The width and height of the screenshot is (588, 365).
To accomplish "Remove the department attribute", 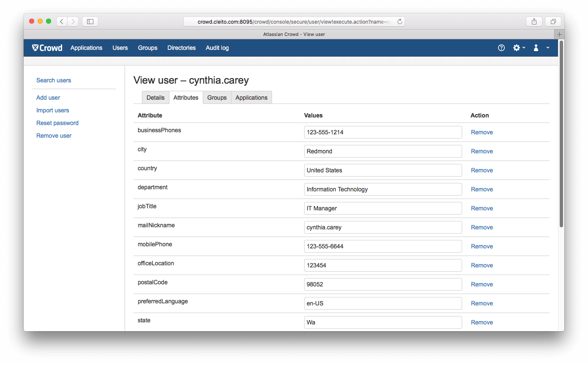I will point(482,189).
